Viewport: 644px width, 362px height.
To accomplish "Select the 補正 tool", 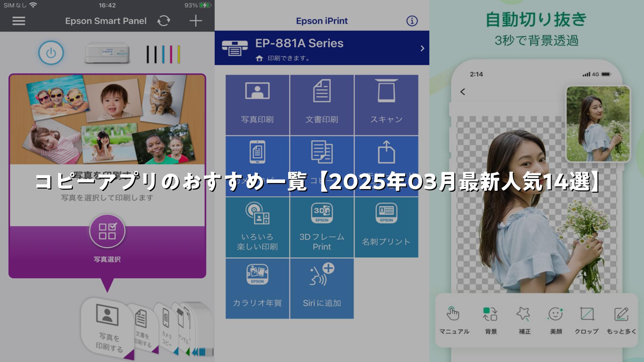I will (x=524, y=320).
